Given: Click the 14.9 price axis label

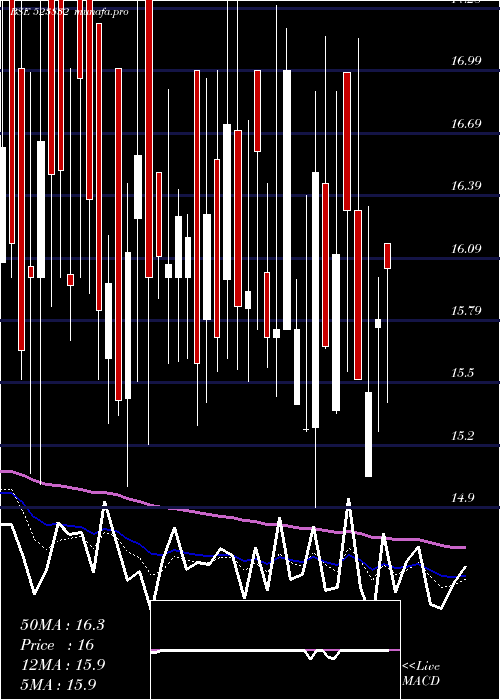Looking at the screenshot, I should point(462,498).
